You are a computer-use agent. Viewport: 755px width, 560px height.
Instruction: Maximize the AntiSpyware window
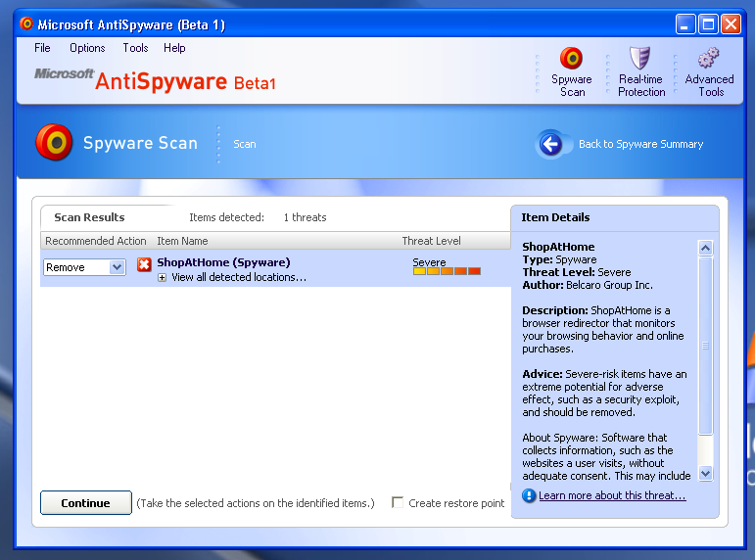coord(708,24)
